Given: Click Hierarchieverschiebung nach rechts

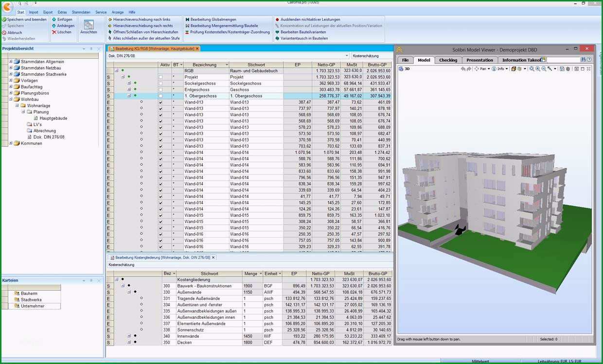Looking at the screenshot, I should [141, 26].
